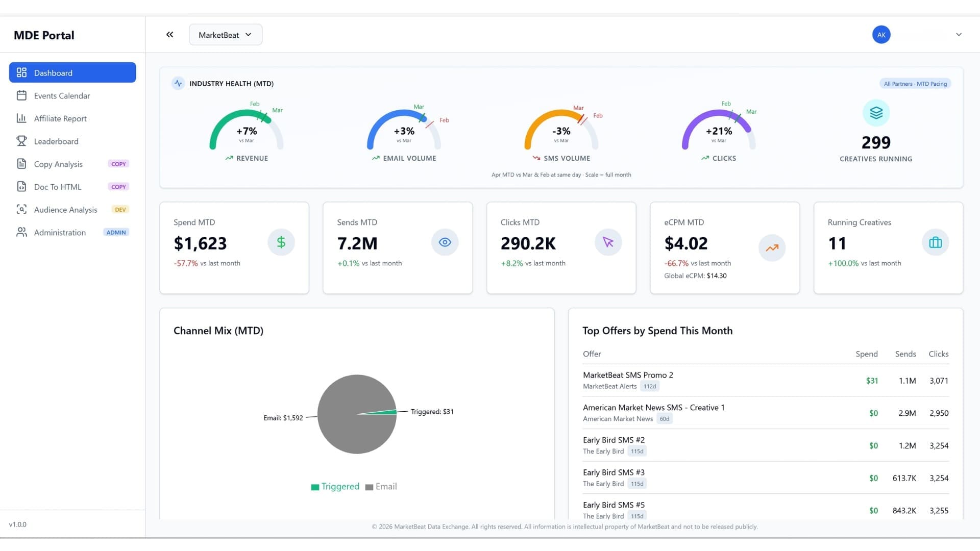Click the trending arrow eCPM icon
Screen dimensions: 980x551
tap(772, 248)
